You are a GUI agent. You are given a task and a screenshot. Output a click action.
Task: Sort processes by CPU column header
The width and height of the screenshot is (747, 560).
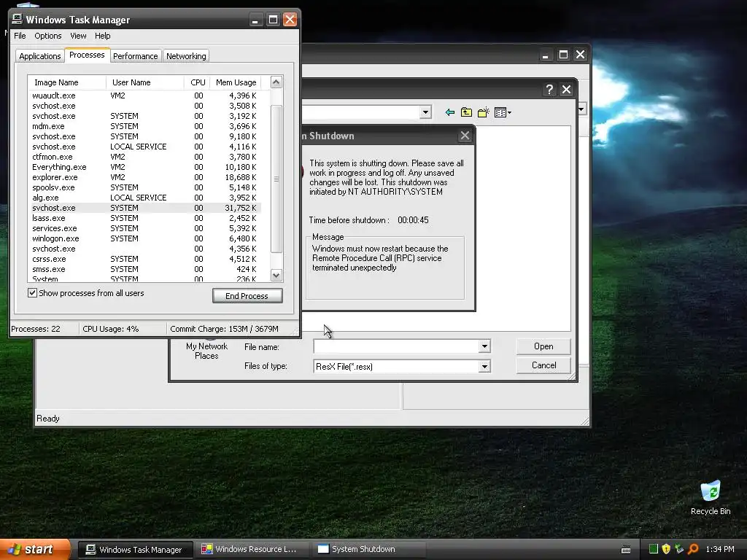tap(197, 82)
